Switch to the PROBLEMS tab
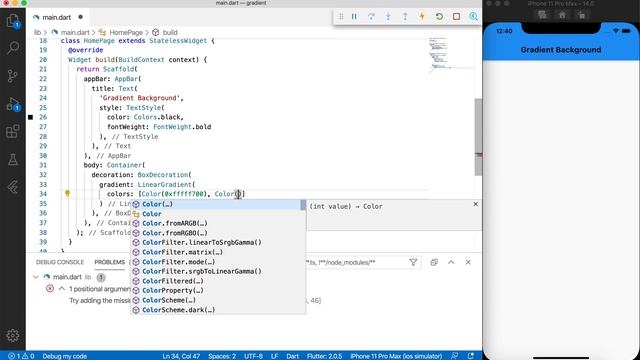This screenshot has width=640, height=360. coord(109,262)
